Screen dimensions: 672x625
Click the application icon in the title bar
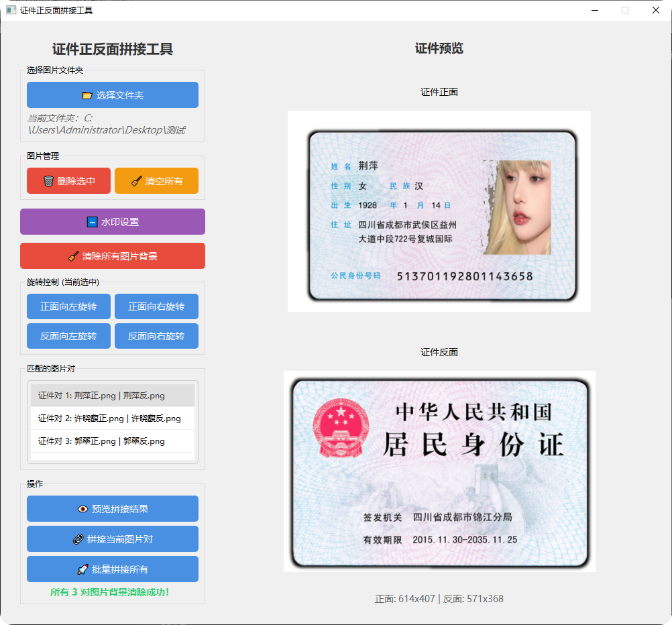[x=11, y=10]
